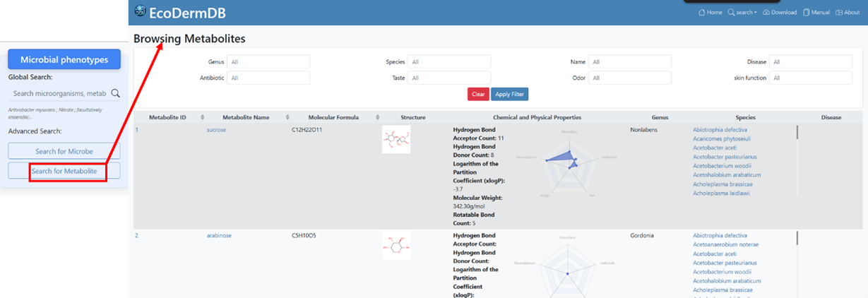Open the Download page

(780, 13)
